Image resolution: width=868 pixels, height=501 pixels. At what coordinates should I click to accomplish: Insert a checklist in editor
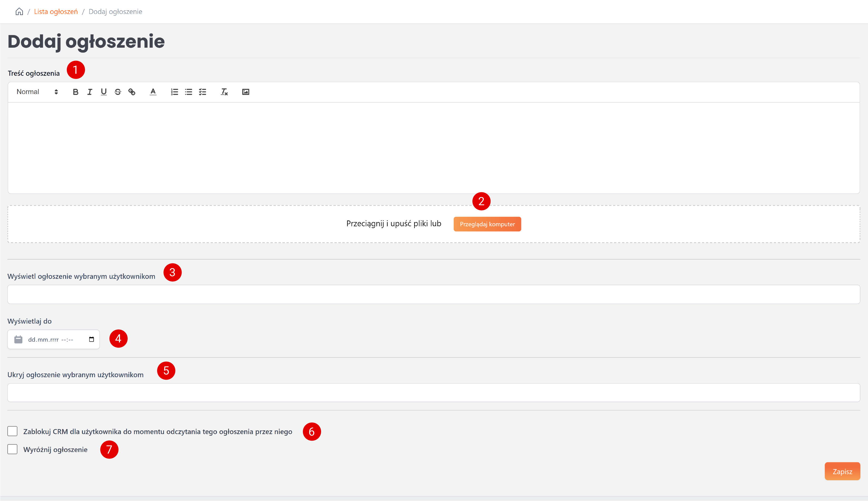(202, 92)
